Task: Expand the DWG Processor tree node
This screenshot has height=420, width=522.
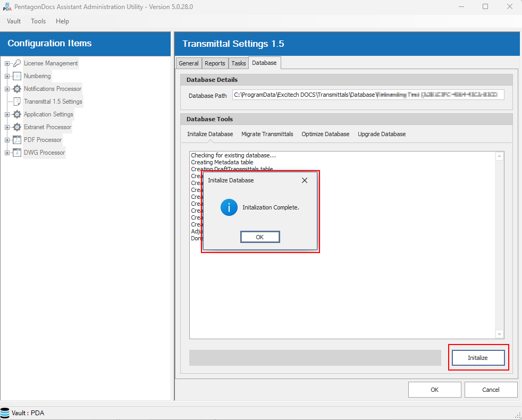Action: point(7,153)
